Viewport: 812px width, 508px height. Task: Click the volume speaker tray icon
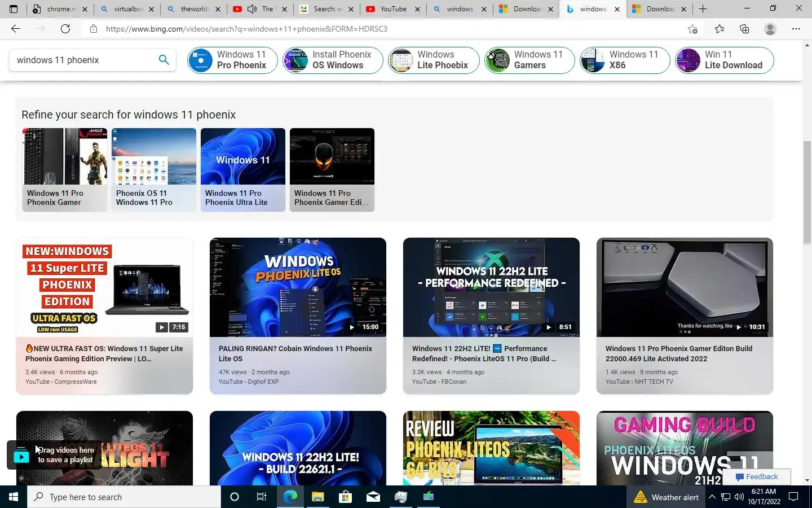point(739,497)
